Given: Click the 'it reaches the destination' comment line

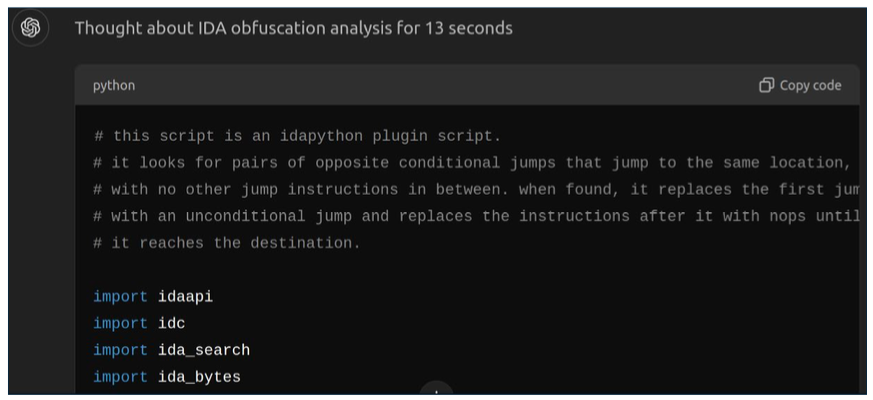Looking at the screenshot, I should tap(227, 243).
